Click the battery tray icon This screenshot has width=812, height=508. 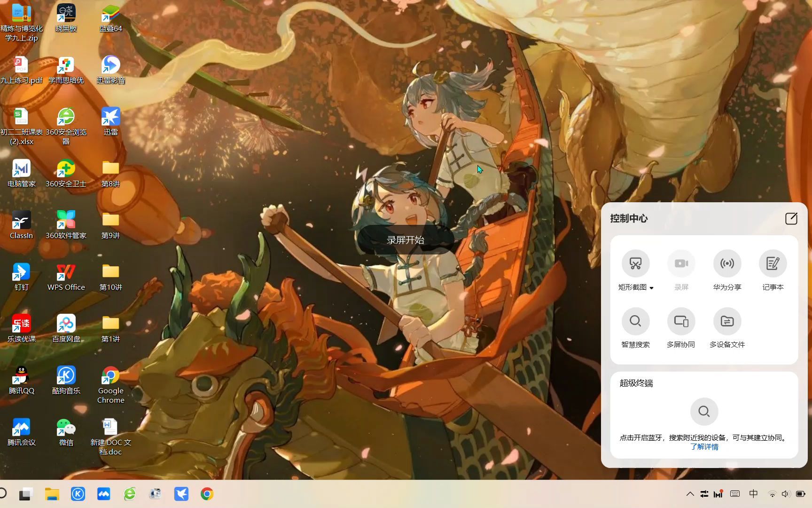tap(800, 494)
